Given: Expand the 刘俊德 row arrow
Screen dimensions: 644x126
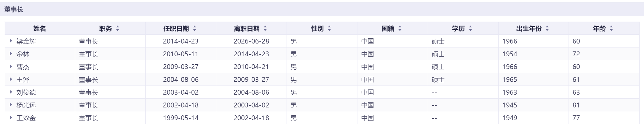Looking at the screenshot, I should point(11,92).
